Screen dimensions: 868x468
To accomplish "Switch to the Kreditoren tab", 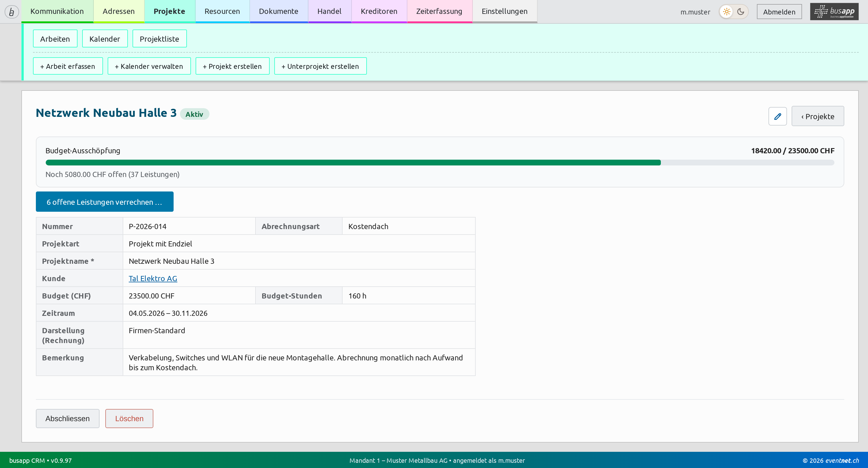I will [379, 11].
